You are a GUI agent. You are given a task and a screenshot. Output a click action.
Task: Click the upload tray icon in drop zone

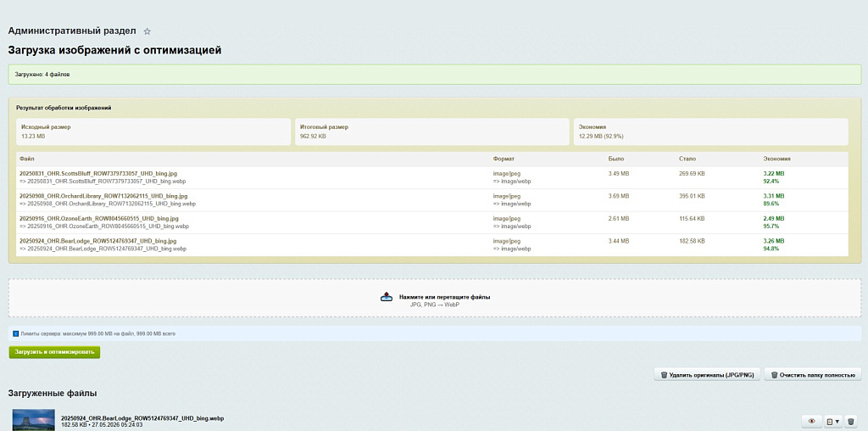point(387,297)
